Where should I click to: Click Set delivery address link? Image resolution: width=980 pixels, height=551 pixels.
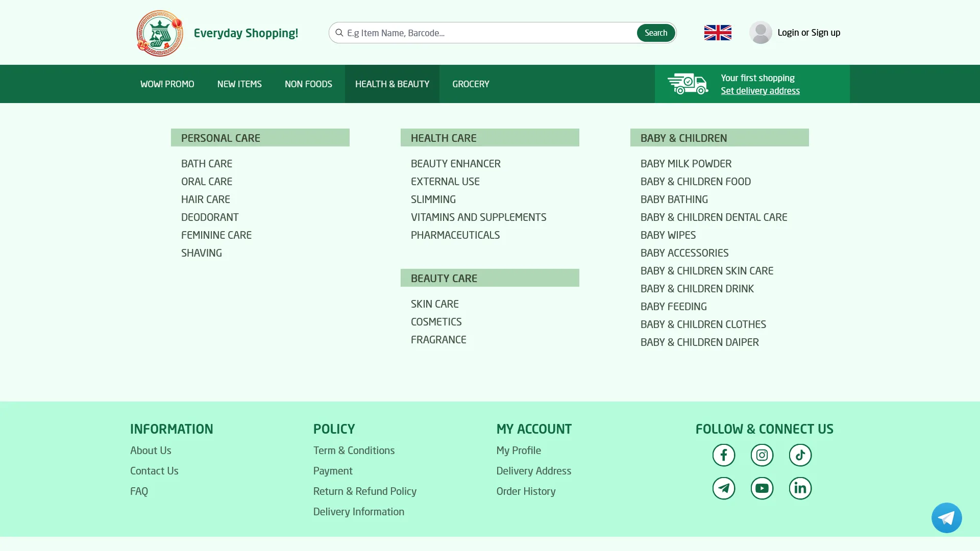760,91
